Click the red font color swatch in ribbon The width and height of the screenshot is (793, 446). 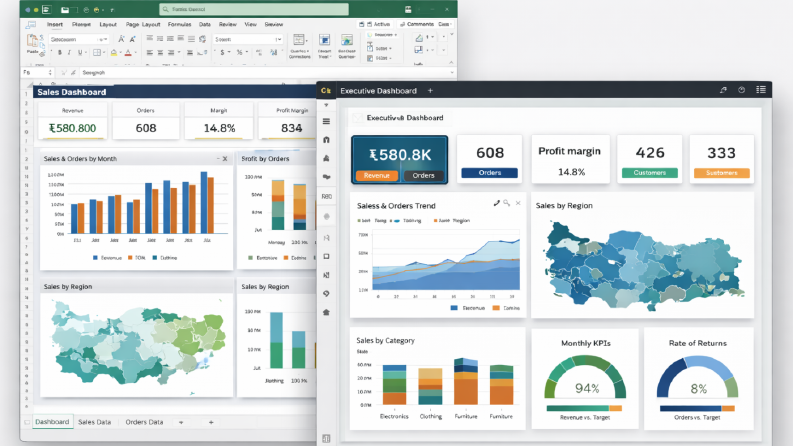pos(128,53)
